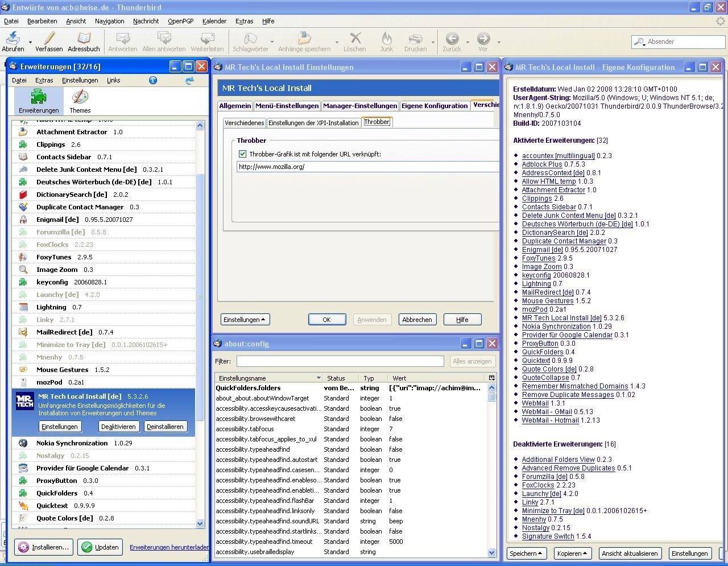This screenshot has width=728, height=566.
Task: Click the column picker icon in about:config
Action: tap(491, 378)
